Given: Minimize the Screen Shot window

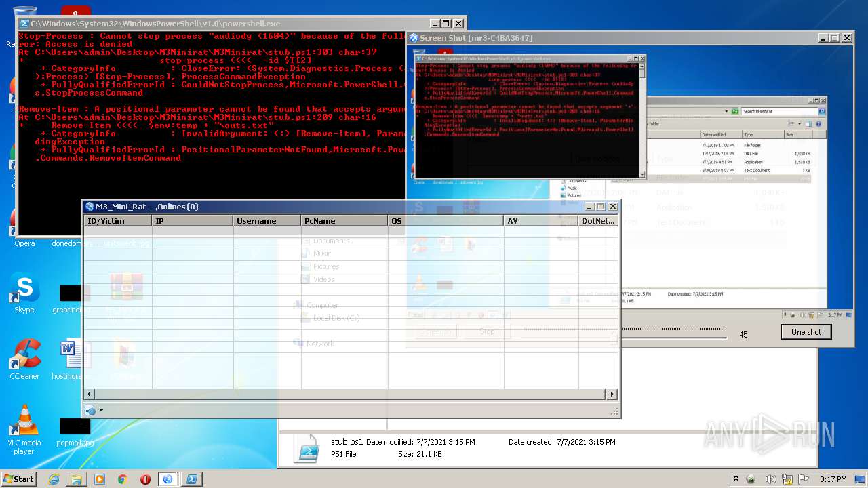Looking at the screenshot, I should pos(823,38).
